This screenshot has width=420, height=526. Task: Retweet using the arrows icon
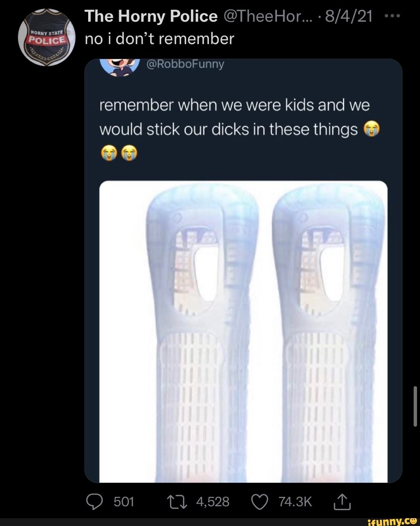177,502
